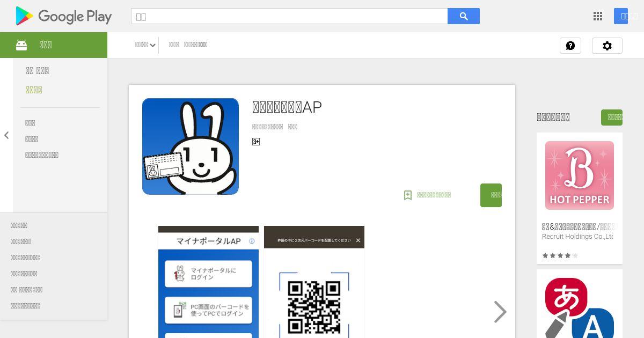This screenshot has height=338, width=644.
Task: Open the app title ending in AP
Action: pyautogui.click(x=287, y=107)
